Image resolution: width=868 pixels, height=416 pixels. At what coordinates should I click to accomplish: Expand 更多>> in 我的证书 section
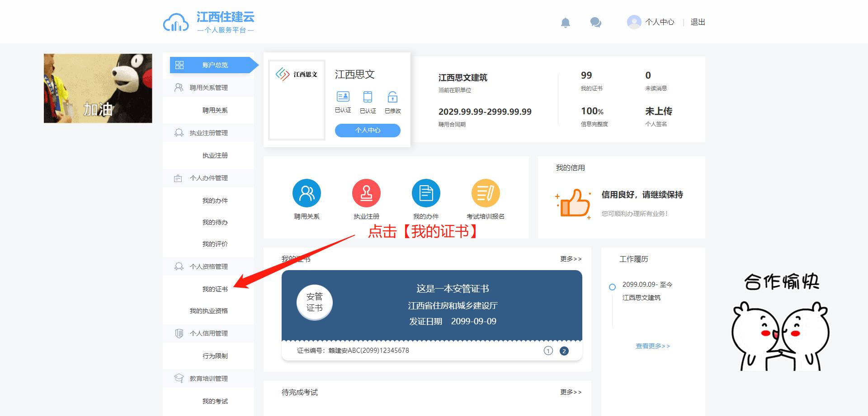point(571,259)
